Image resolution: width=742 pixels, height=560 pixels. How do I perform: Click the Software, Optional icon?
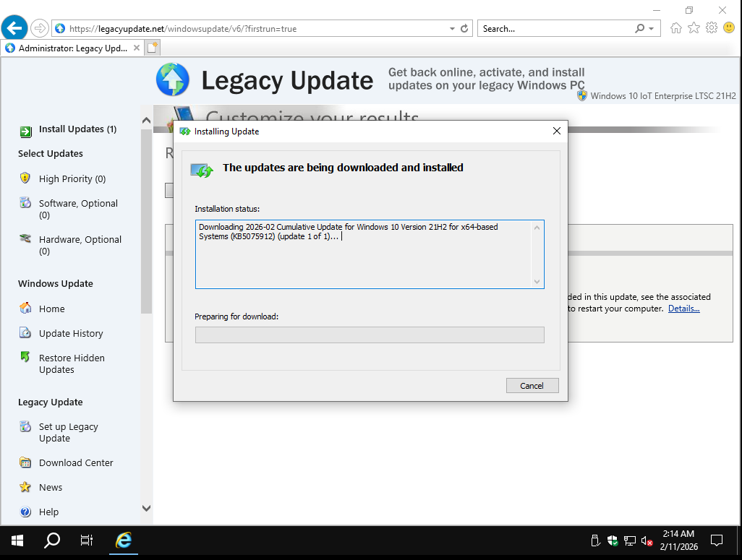(25, 202)
